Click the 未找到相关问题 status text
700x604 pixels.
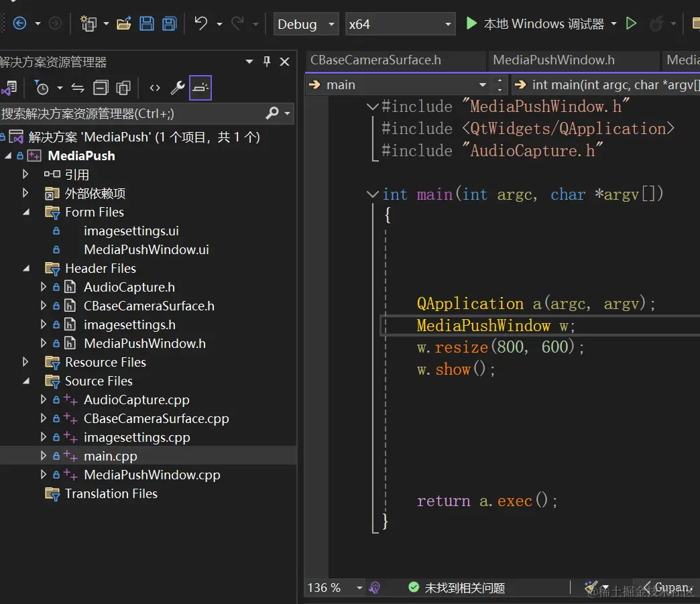(x=465, y=587)
